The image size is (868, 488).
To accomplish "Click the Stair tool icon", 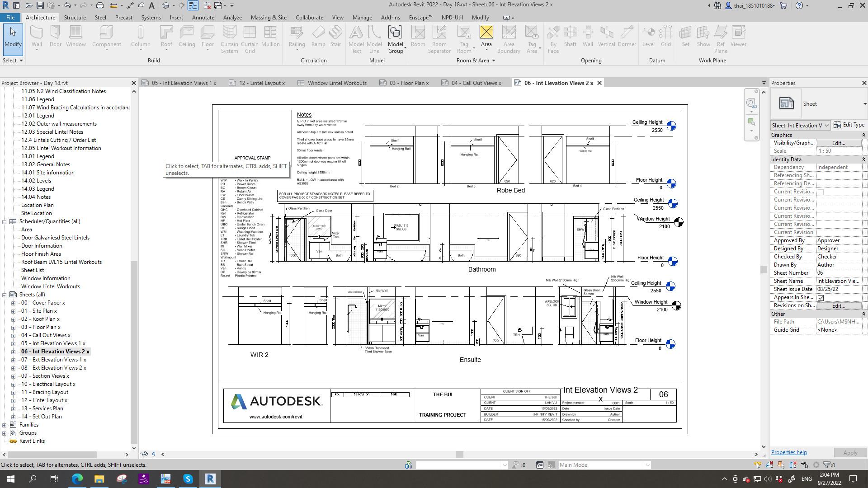I will pos(335,36).
